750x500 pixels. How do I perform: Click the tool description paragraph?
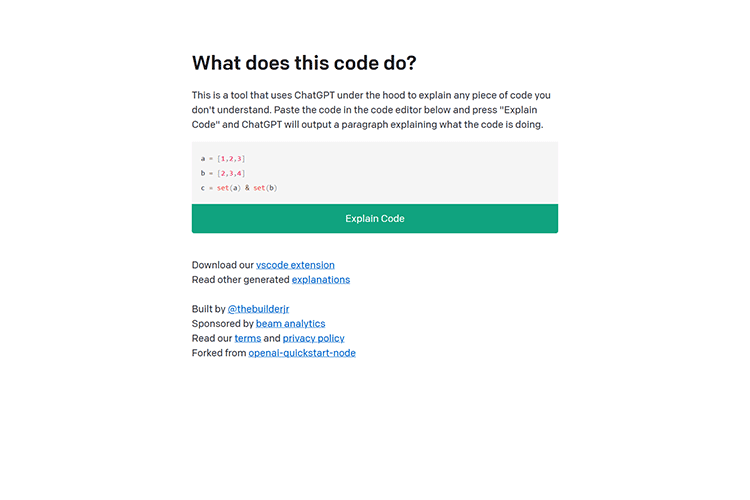coord(371,110)
